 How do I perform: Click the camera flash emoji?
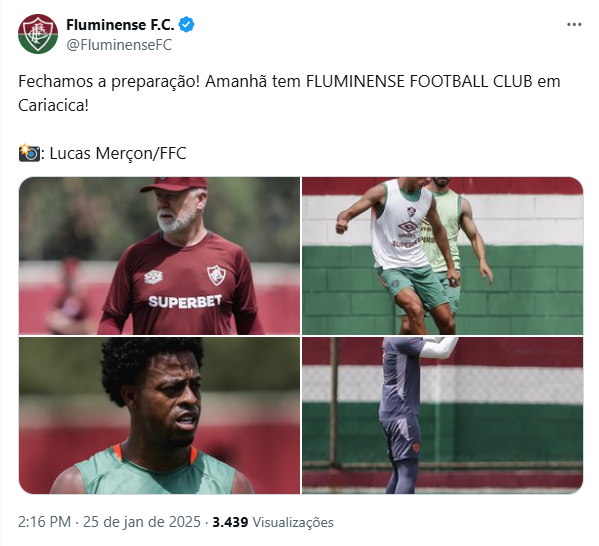tap(29, 153)
